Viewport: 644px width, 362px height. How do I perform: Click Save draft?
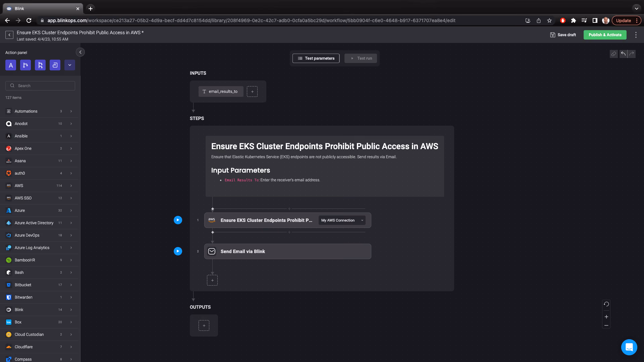point(563,35)
